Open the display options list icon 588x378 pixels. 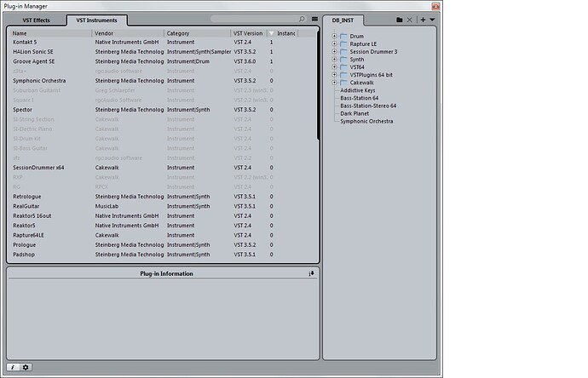point(314,19)
